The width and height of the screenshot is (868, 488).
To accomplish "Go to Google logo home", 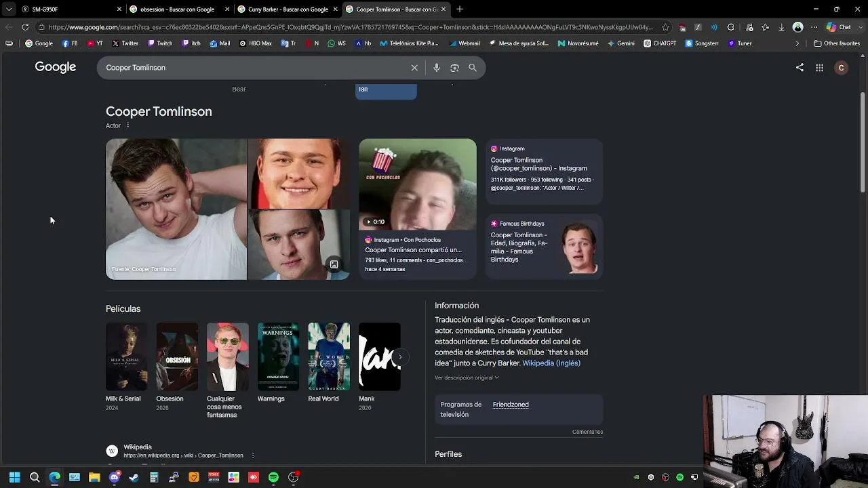I will point(56,67).
